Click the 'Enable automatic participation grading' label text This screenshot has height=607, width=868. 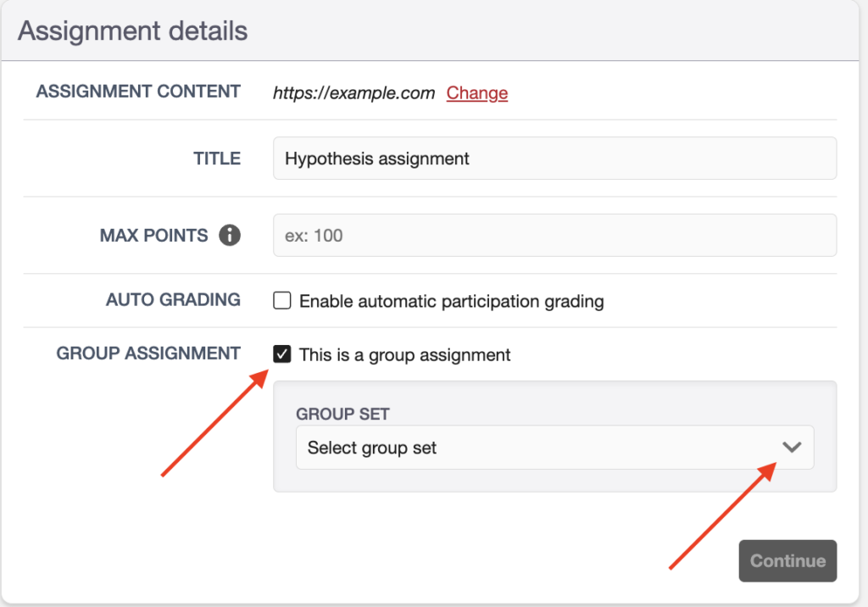451,301
